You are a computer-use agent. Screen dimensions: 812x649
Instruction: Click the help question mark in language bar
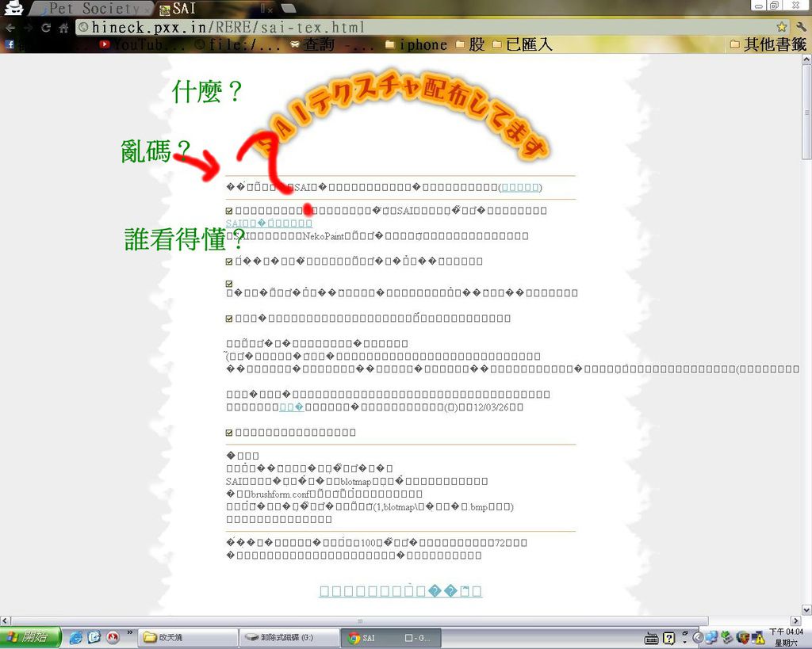pyautogui.click(x=668, y=639)
